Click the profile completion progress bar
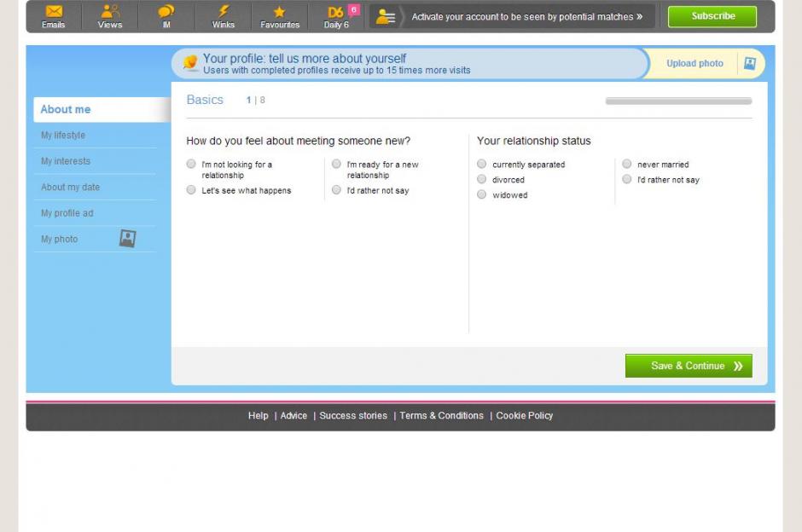Image resolution: width=802 pixels, height=532 pixels. (678, 101)
